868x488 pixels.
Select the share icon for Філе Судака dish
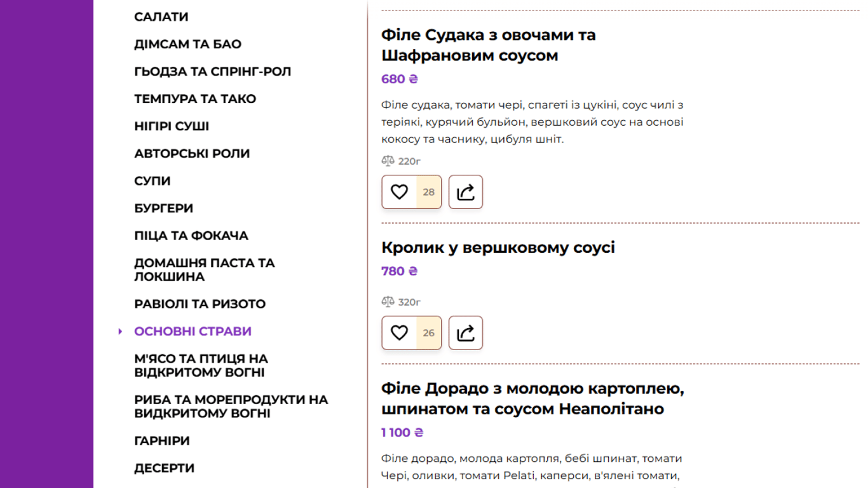(466, 192)
